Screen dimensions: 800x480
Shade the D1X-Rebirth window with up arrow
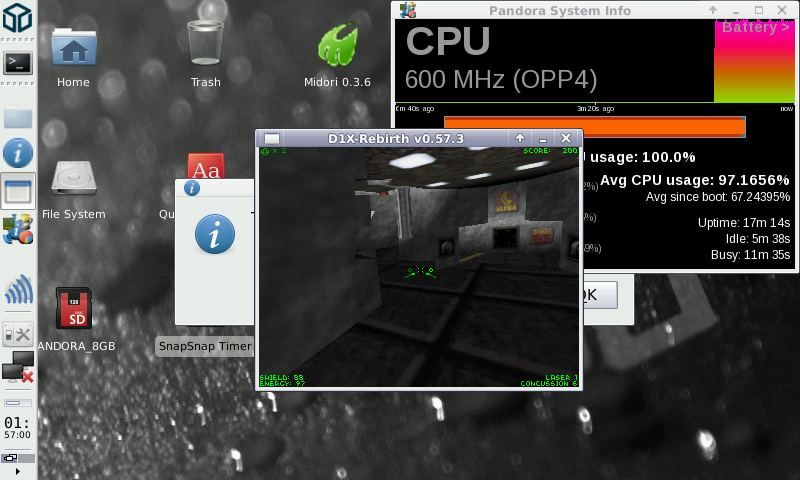tap(520, 138)
